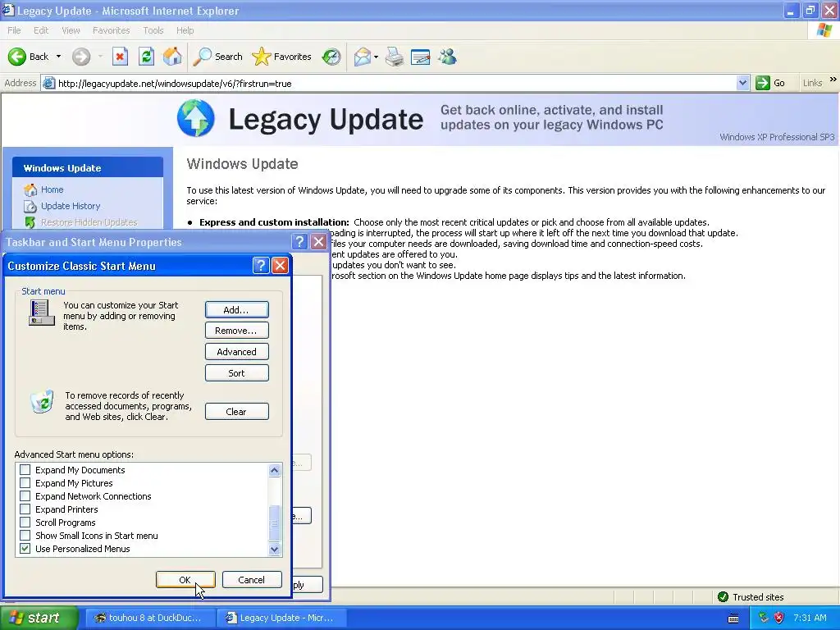Click Legacy Update taskbar button
This screenshot has height=630, width=840.
point(281,618)
